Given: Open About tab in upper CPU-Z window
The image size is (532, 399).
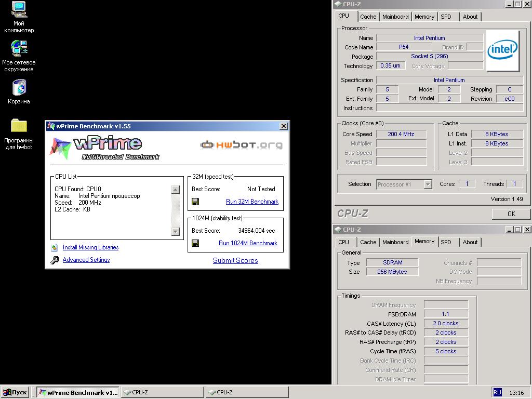Looking at the screenshot, I should click(470, 17).
